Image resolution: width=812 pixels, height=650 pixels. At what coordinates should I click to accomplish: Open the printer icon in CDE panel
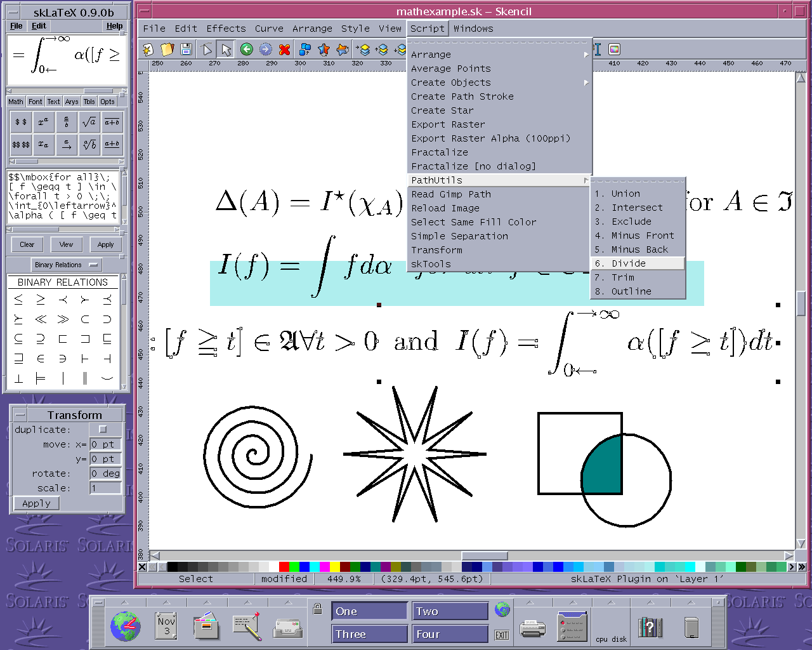coord(532,628)
